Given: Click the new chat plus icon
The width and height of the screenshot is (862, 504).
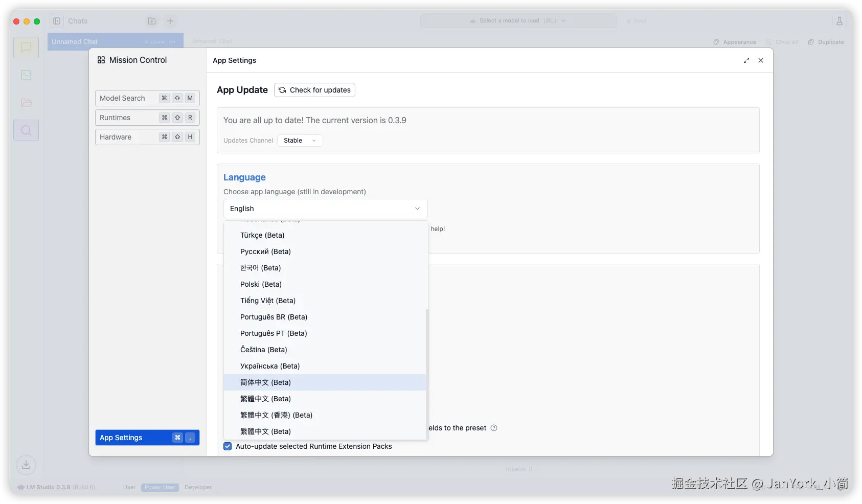Looking at the screenshot, I should (x=170, y=21).
